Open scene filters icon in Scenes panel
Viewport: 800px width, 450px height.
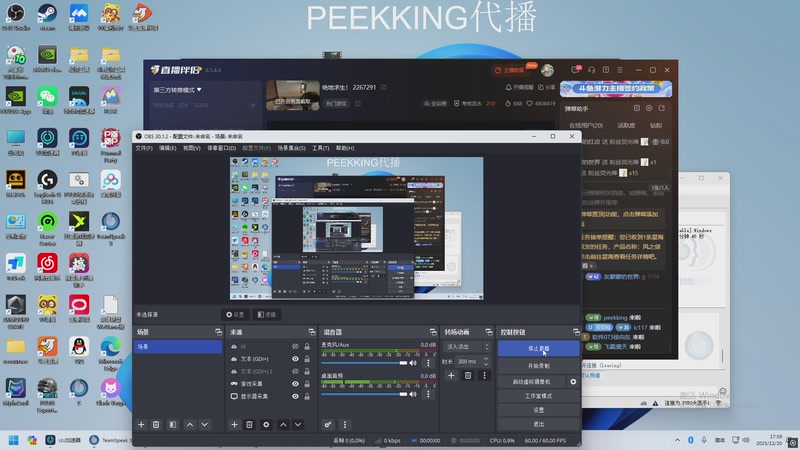pyautogui.click(x=173, y=424)
